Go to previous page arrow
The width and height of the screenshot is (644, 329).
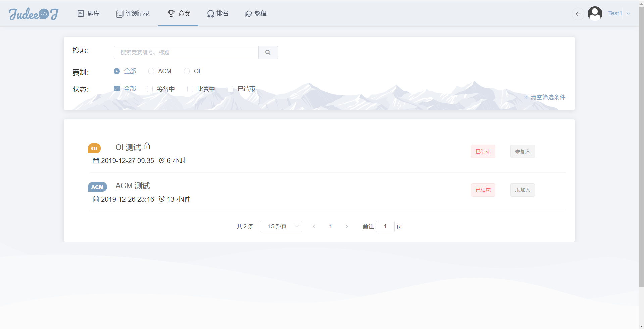314,226
